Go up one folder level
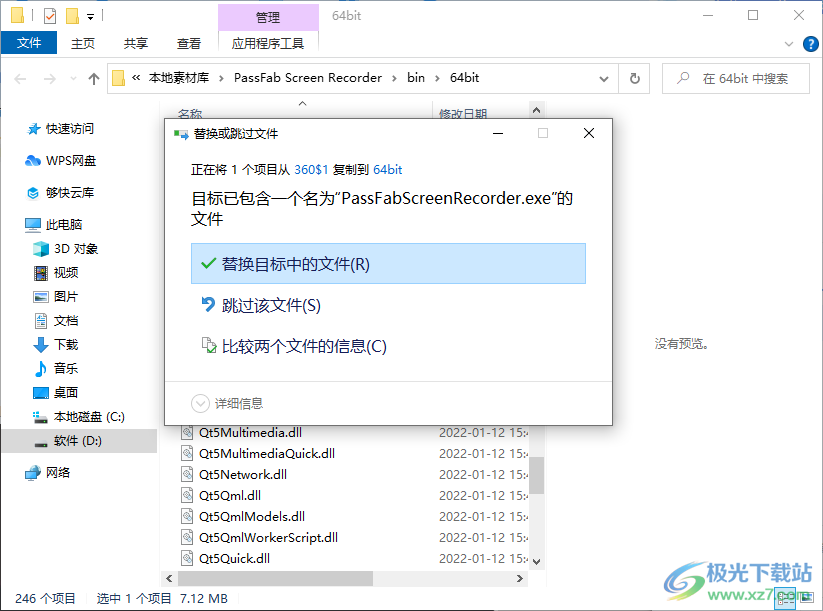The width and height of the screenshot is (823, 611). tap(94, 79)
